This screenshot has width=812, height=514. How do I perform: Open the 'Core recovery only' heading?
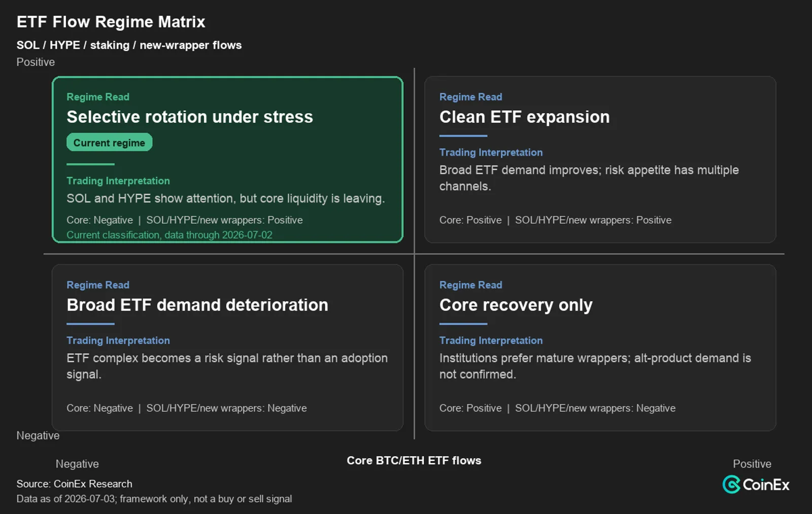(x=516, y=305)
